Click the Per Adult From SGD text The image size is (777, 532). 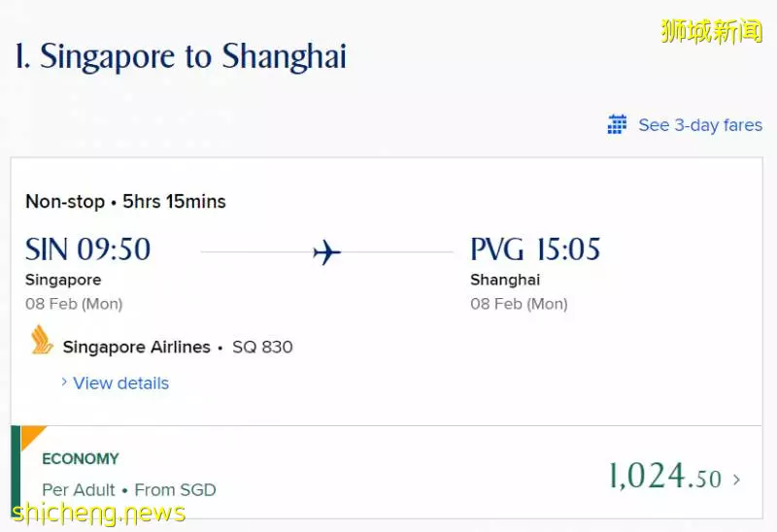129,490
